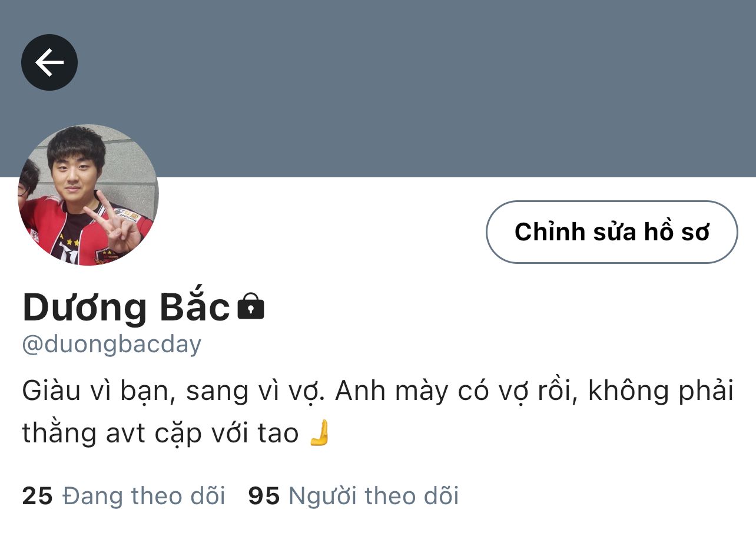The height and width of the screenshot is (559, 756).
Task: Click the word sang vì vợ in bio
Action: click(255, 392)
